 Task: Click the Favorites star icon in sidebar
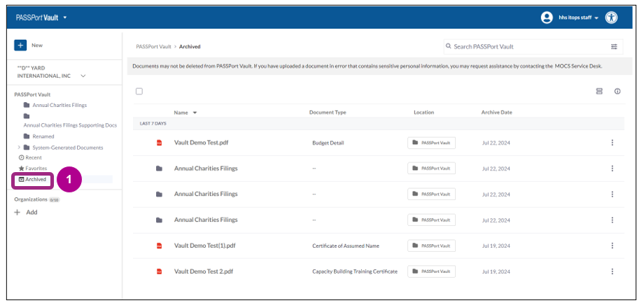coord(22,169)
